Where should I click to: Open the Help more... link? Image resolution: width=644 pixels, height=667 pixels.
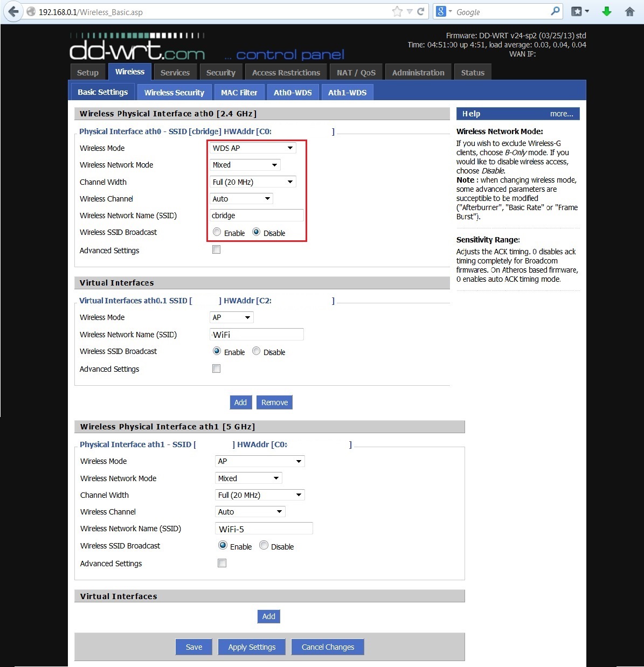click(x=562, y=114)
